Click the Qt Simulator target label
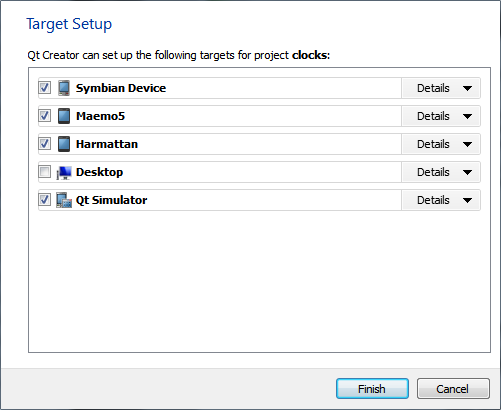501x410 pixels. [x=111, y=200]
